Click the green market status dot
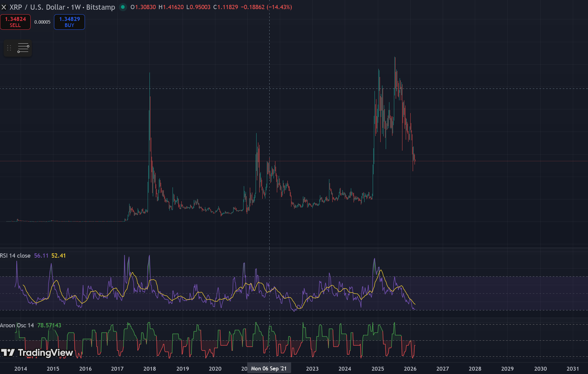 (x=123, y=7)
